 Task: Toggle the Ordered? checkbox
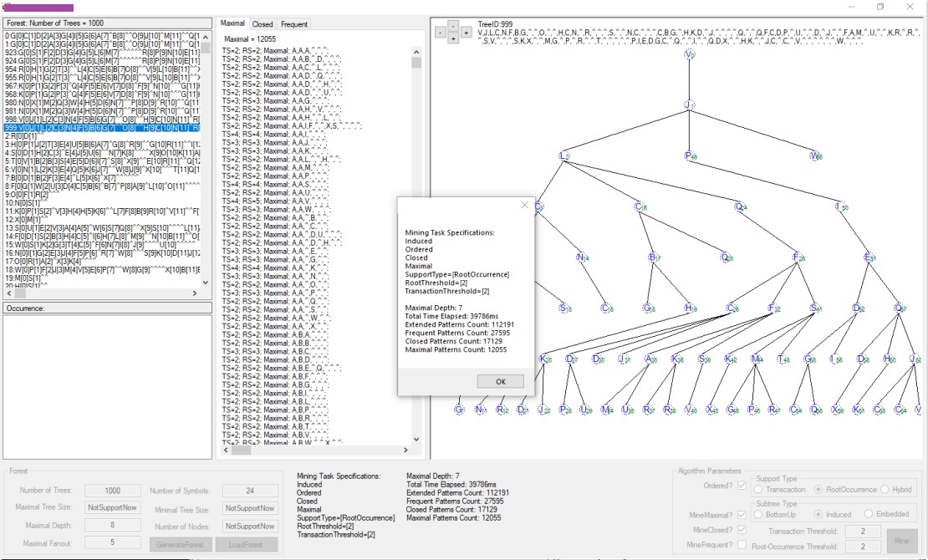[742, 486]
